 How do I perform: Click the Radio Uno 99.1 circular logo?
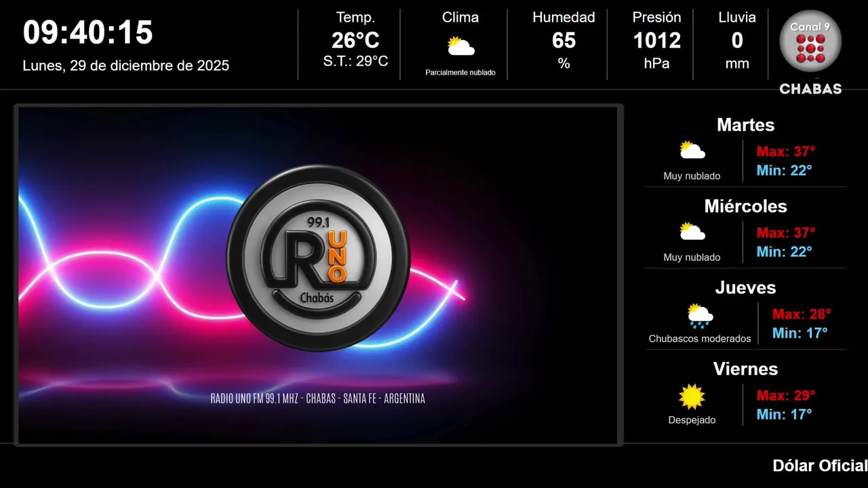[318, 258]
